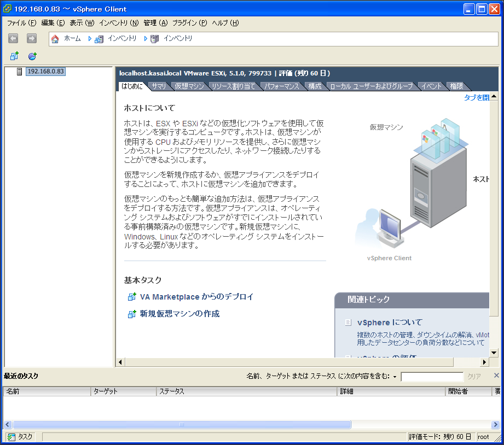Switch to ローカル ユーザーおよびグループ tab

(371, 86)
